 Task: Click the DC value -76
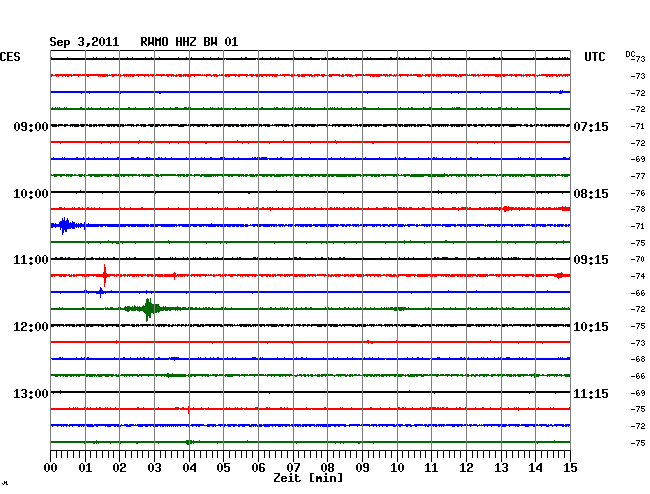click(638, 193)
